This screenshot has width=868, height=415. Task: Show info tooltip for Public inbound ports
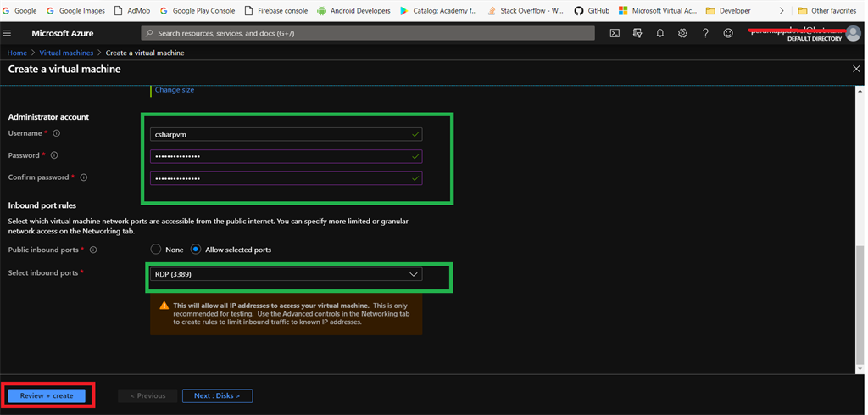(93, 250)
